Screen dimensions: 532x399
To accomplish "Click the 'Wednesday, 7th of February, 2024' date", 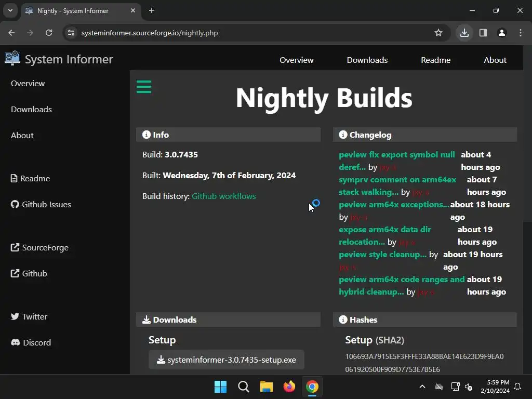I will click(229, 176).
